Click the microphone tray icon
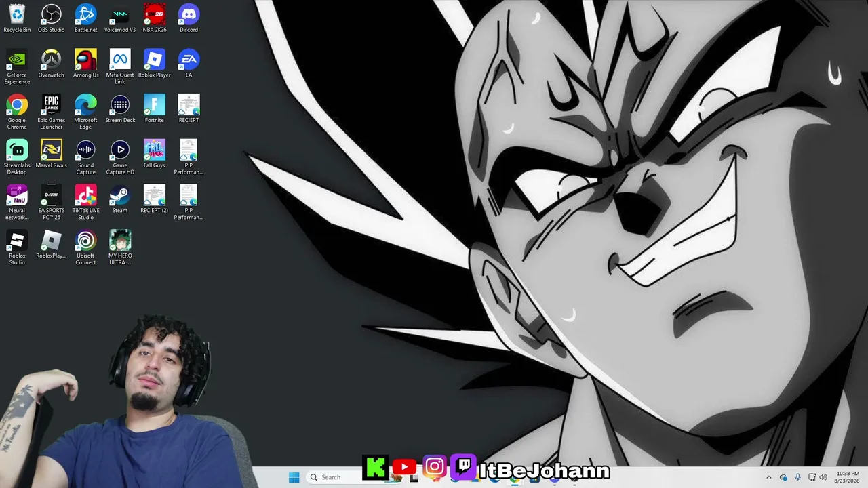 point(797,477)
